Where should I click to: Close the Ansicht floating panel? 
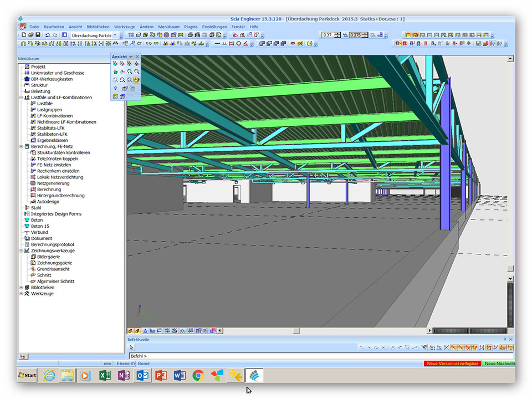137,57
